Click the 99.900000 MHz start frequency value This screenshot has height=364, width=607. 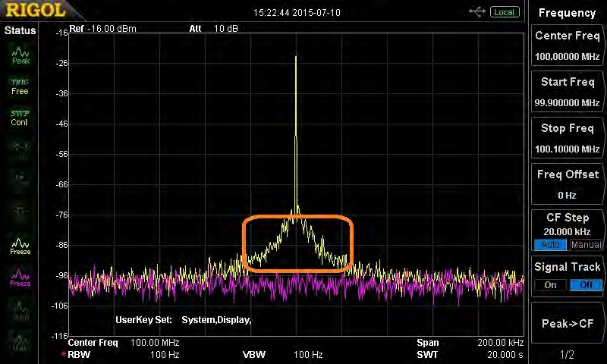click(567, 103)
